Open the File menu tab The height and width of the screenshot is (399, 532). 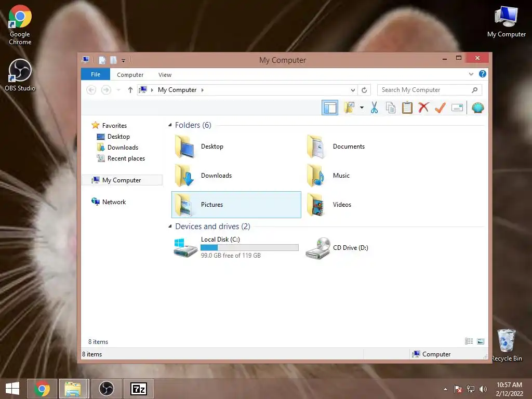(96, 74)
